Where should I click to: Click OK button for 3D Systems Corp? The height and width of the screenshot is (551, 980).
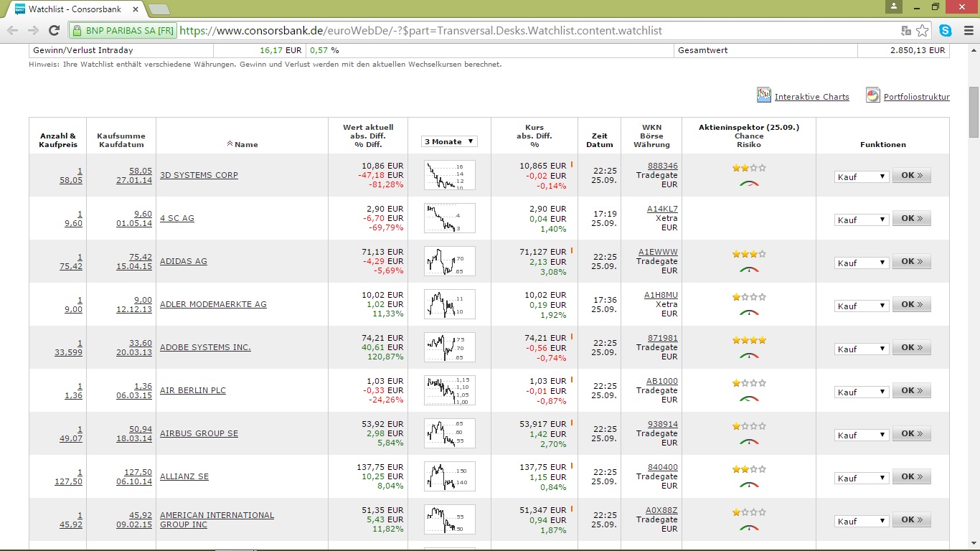point(911,176)
